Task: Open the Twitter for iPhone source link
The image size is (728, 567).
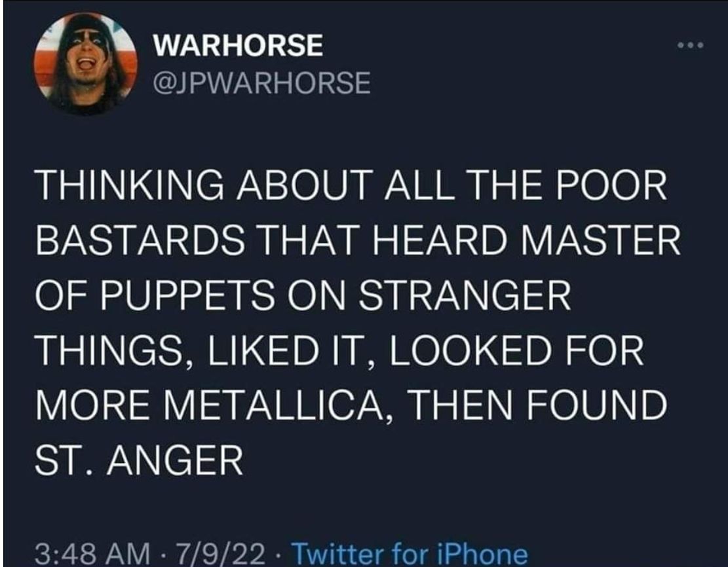Action: (x=410, y=554)
